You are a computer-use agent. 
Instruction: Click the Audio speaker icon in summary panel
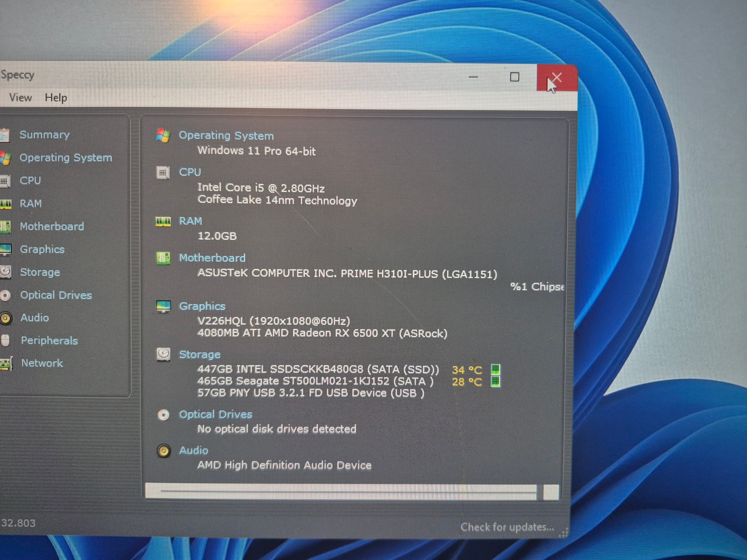[164, 451]
